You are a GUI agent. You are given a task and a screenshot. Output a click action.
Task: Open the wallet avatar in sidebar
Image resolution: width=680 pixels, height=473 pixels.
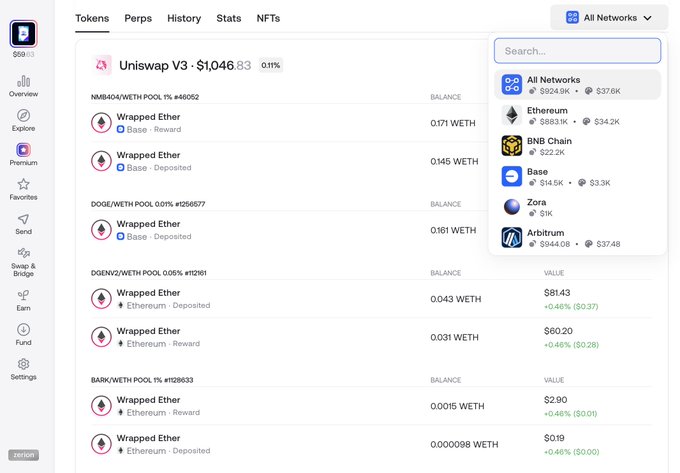click(x=23, y=33)
